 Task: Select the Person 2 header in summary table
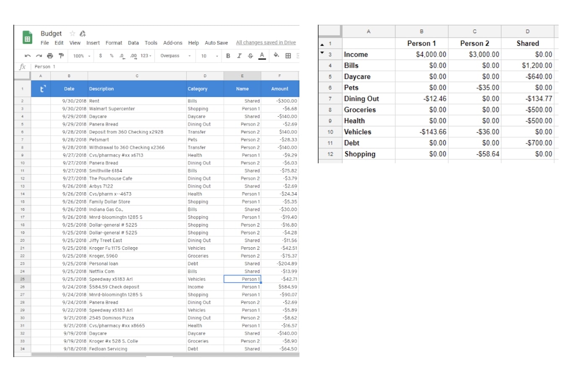coord(474,43)
